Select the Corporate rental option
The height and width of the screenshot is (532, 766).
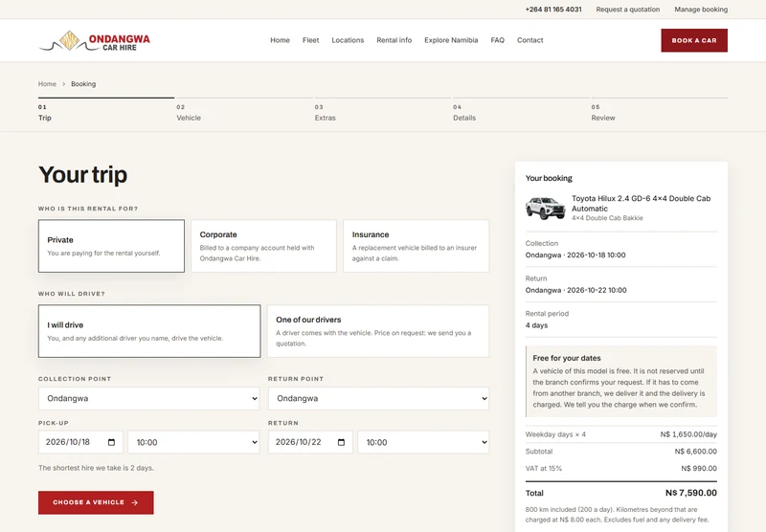tap(264, 246)
